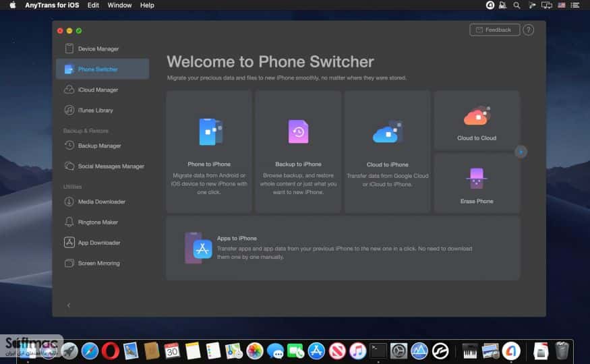Choose the Erase Phone card
Image resolution: width=590 pixels, height=364 pixels.
(477, 183)
